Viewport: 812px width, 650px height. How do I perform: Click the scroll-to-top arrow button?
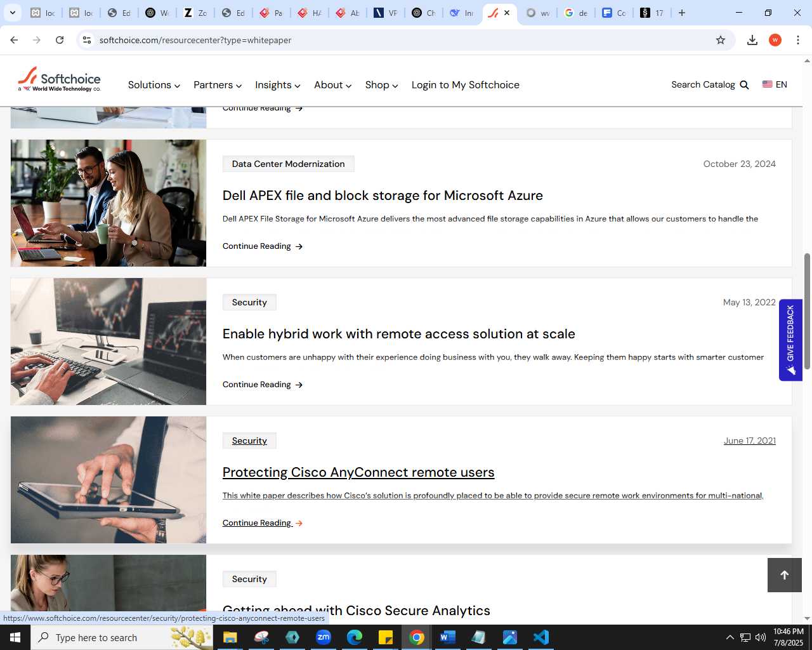coord(785,575)
